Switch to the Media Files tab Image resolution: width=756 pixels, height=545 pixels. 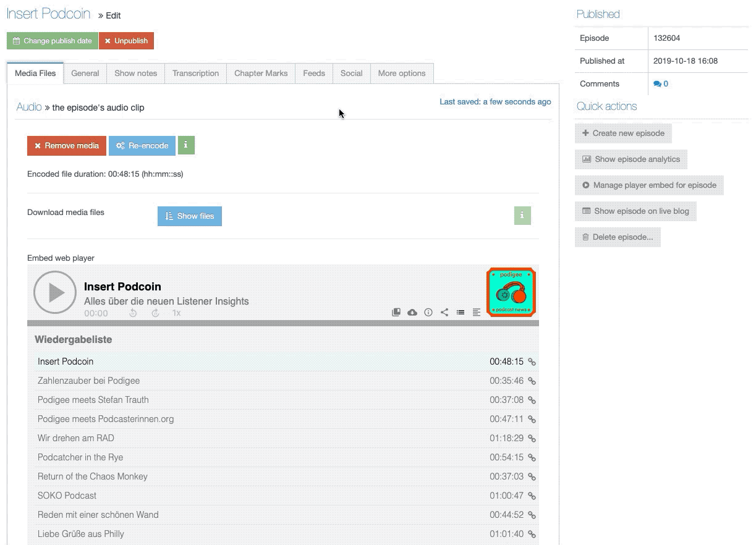tap(35, 73)
